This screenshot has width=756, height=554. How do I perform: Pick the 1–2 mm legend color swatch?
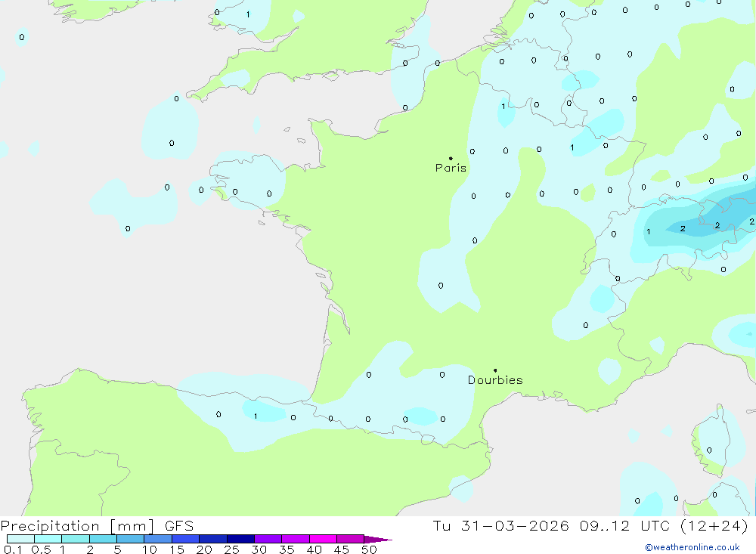click(x=76, y=539)
